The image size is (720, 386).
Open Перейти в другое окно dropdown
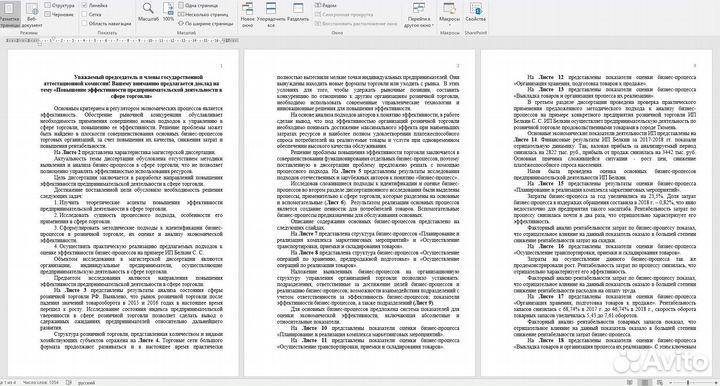click(418, 15)
